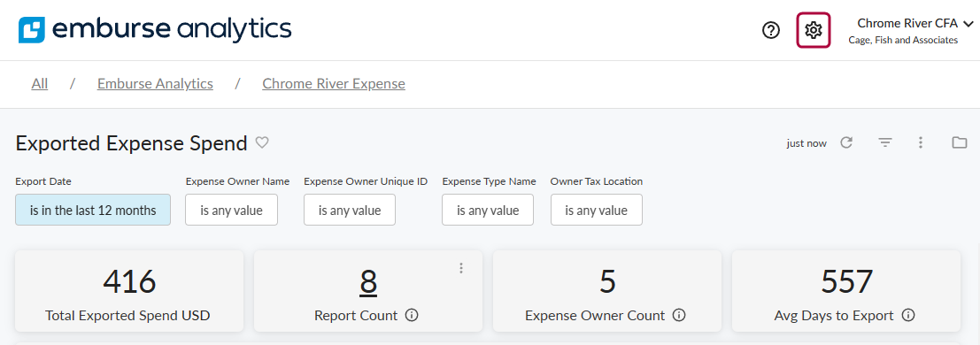
Task: Show Avg Days to Export info icon
Action: [x=908, y=316]
